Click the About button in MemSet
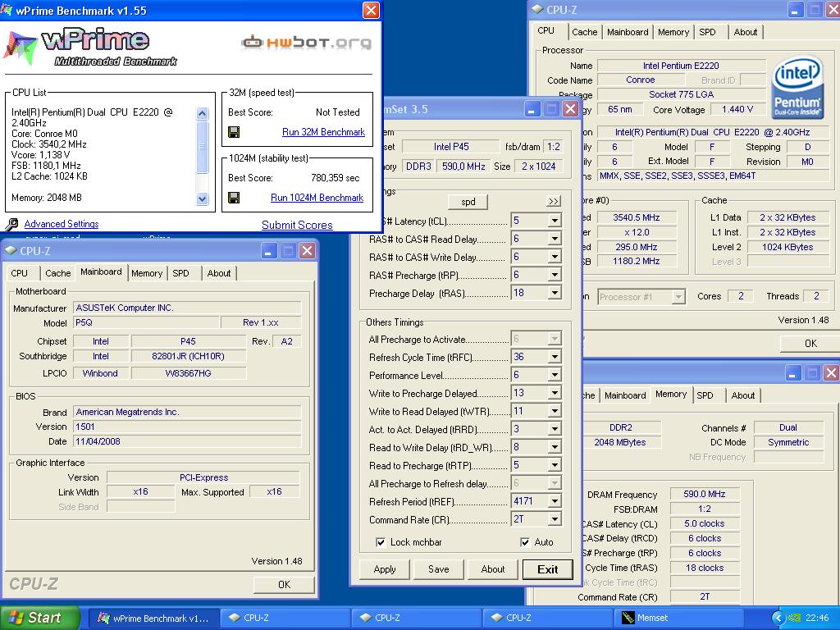 coord(493,569)
